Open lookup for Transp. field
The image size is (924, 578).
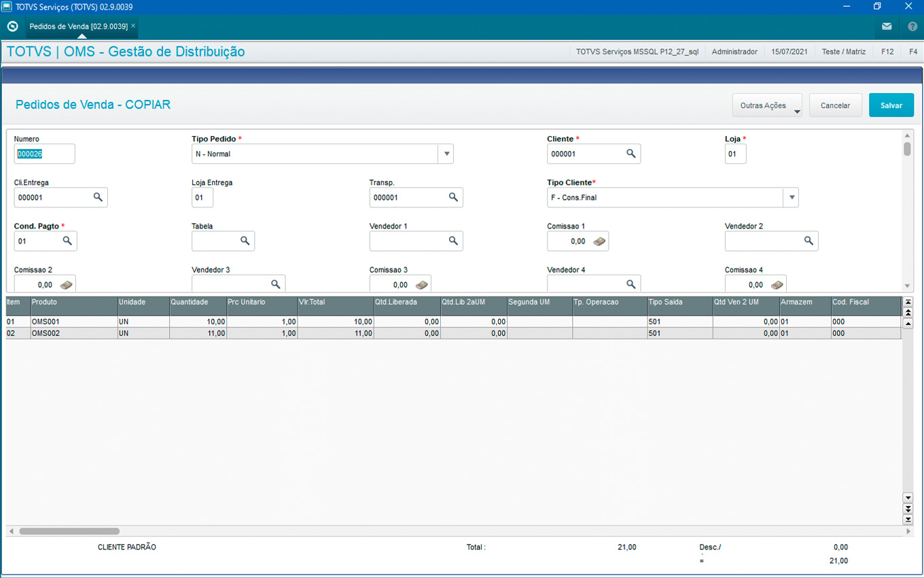(453, 197)
